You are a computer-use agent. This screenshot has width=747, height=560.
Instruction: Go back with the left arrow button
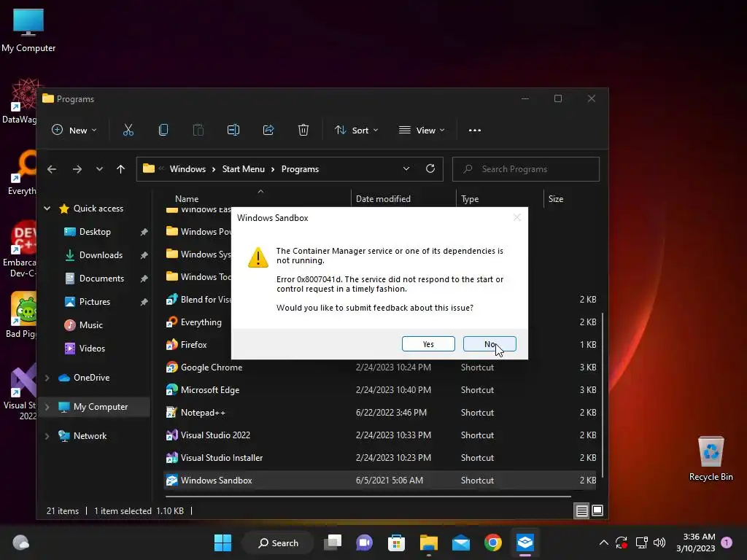pyautogui.click(x=52, y=169)
